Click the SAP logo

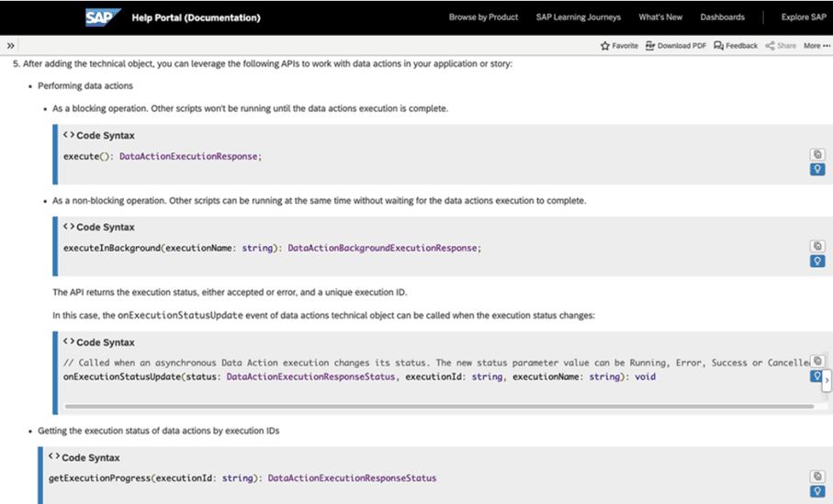[103, 17]
